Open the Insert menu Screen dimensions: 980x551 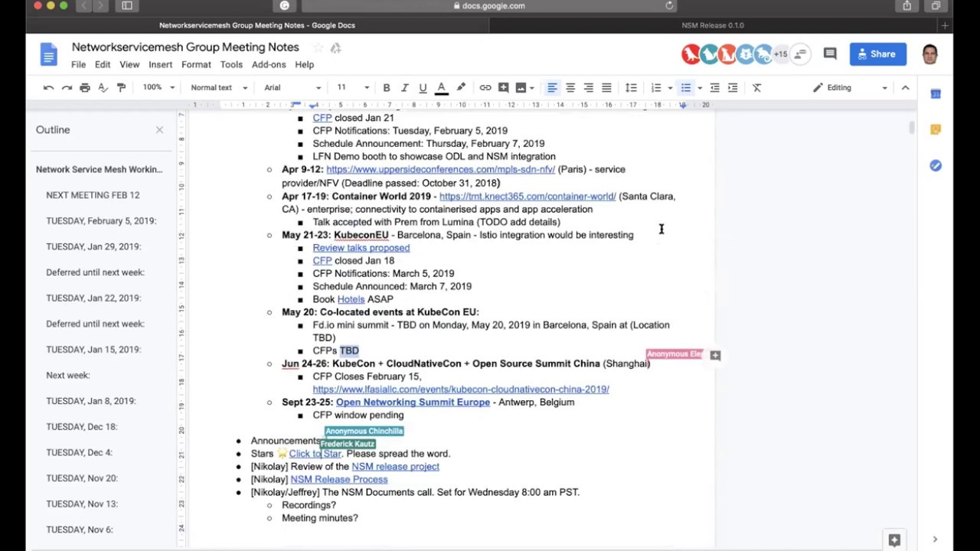(160, 64)
